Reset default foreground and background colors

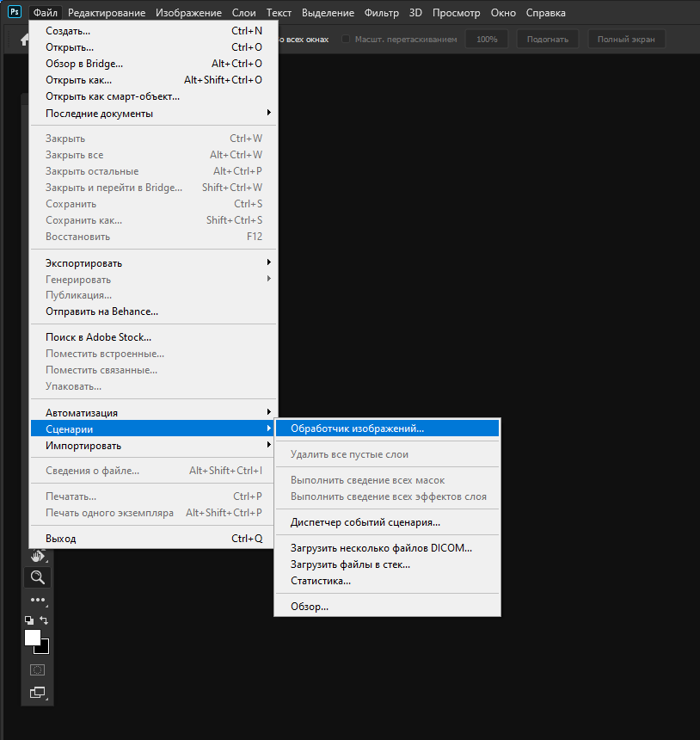(29, 620)
